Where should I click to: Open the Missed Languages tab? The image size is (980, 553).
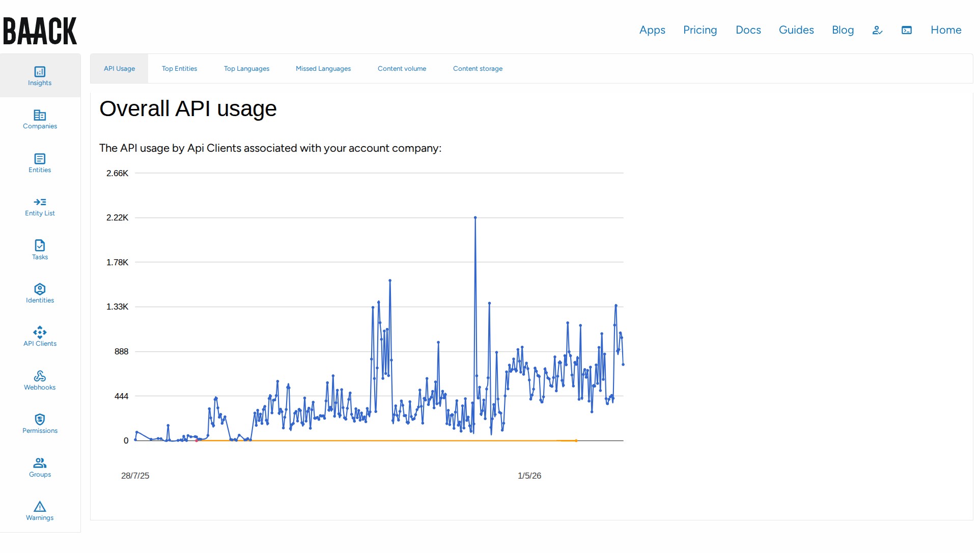(x=323, y=69)
